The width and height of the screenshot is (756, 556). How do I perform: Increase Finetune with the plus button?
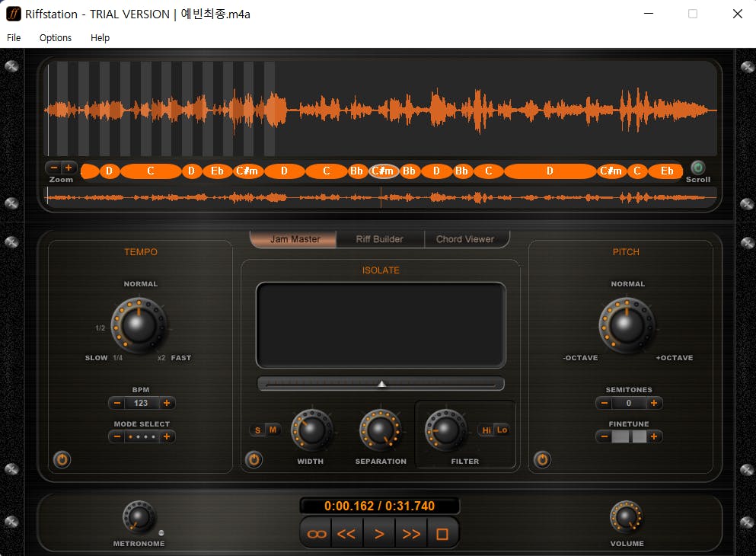pyautogui.click(x=654, y=436)
